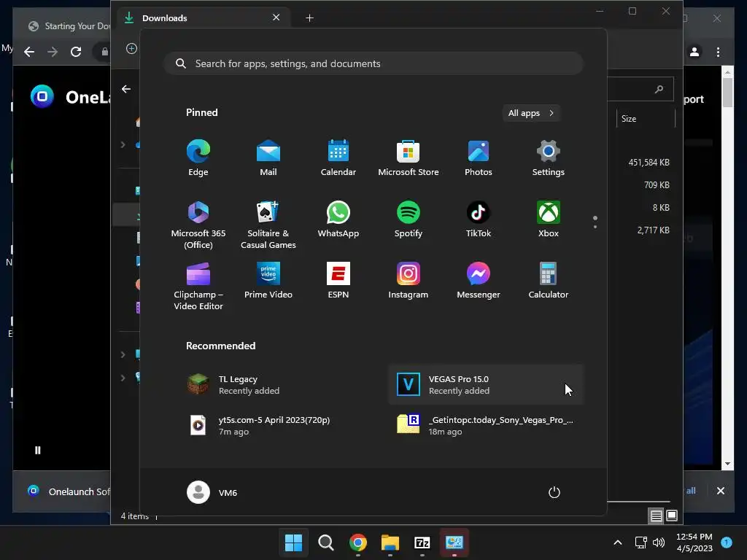Add a new tab in File Explorer

tap(309, 18)
